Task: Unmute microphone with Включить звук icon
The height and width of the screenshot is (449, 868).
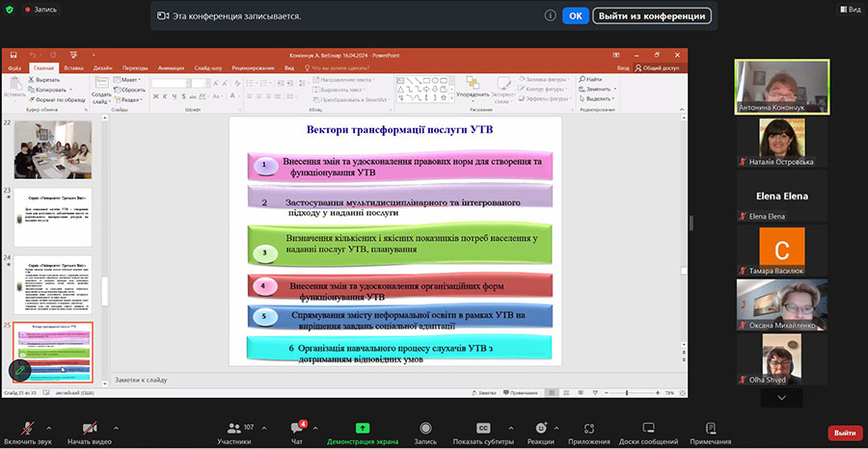Action: coord(27,428)
